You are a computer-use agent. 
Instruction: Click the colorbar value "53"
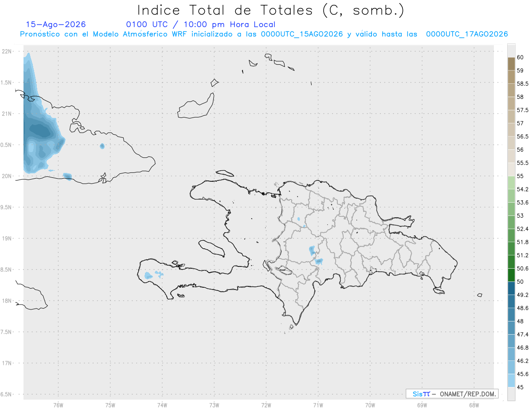coord(520,215)
